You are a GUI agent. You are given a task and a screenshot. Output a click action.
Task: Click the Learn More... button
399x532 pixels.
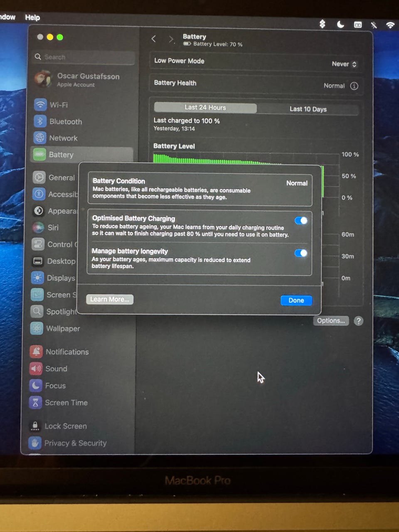pos(110,299)
